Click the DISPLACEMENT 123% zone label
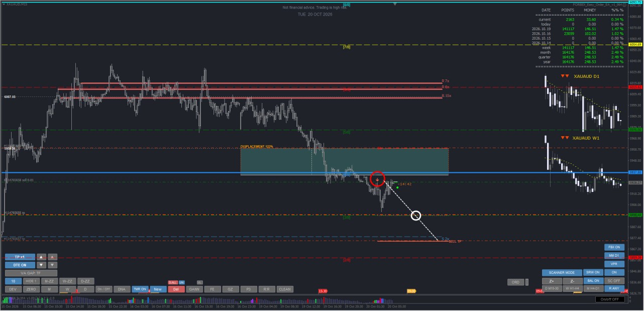The image size is (644, 311). pos(256,146)
